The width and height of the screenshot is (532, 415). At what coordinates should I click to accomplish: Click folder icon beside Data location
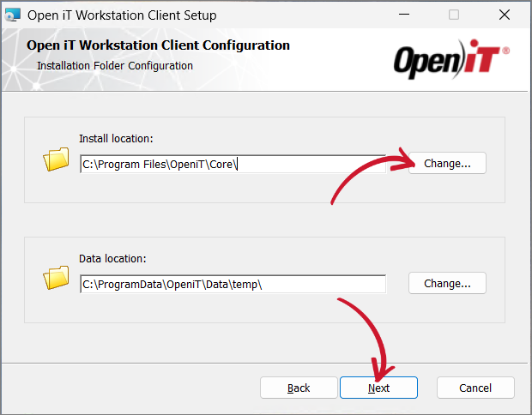tap(56, 278)
